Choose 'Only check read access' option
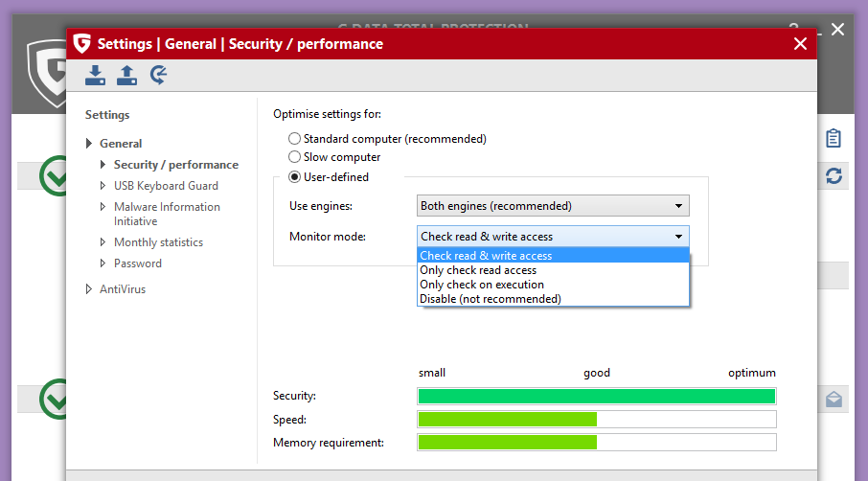Screen dimensions: 868x481 pyautogui.click(x=478, y=270)
